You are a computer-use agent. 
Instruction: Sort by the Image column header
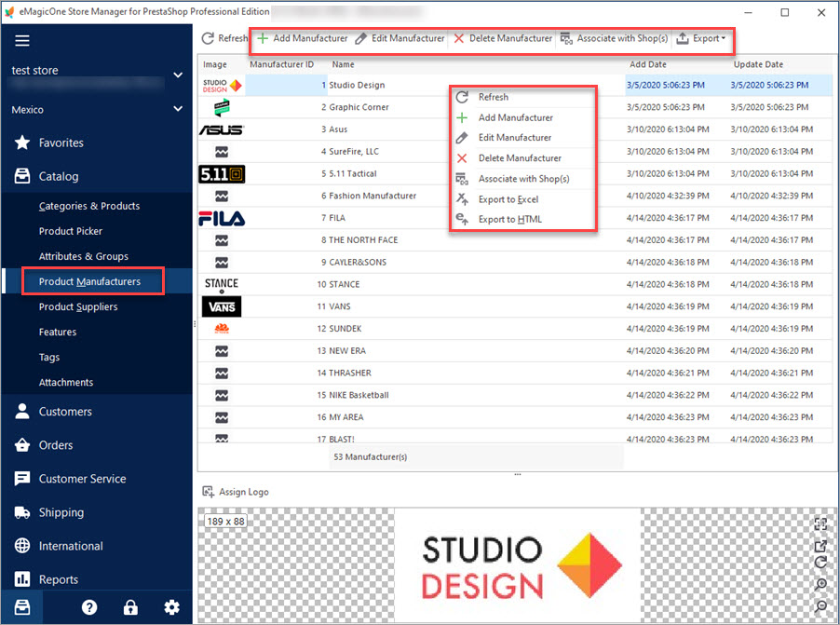[215, 64]
